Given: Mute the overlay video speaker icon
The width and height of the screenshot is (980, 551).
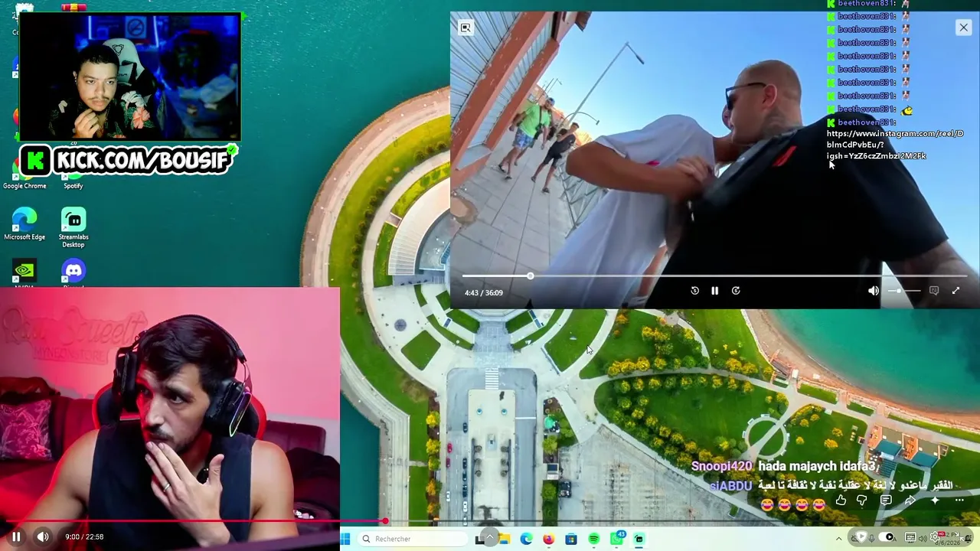Looking at the screenshot, I should point(874,291).
